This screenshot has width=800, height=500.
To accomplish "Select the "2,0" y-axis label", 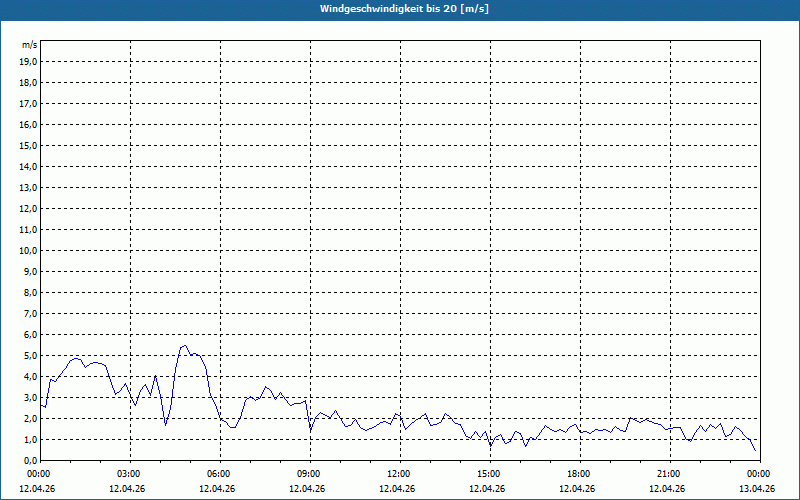I will (30, 418).
